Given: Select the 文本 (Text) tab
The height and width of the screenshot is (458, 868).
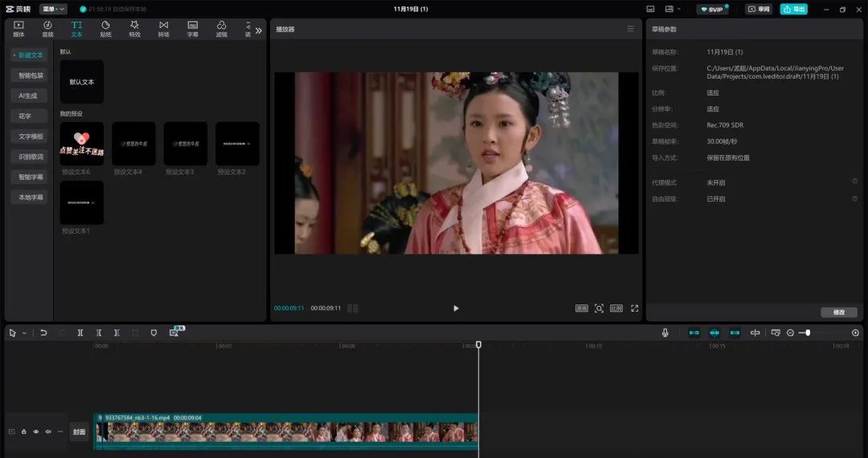Looking at the screenshot, I should [76, 29].
